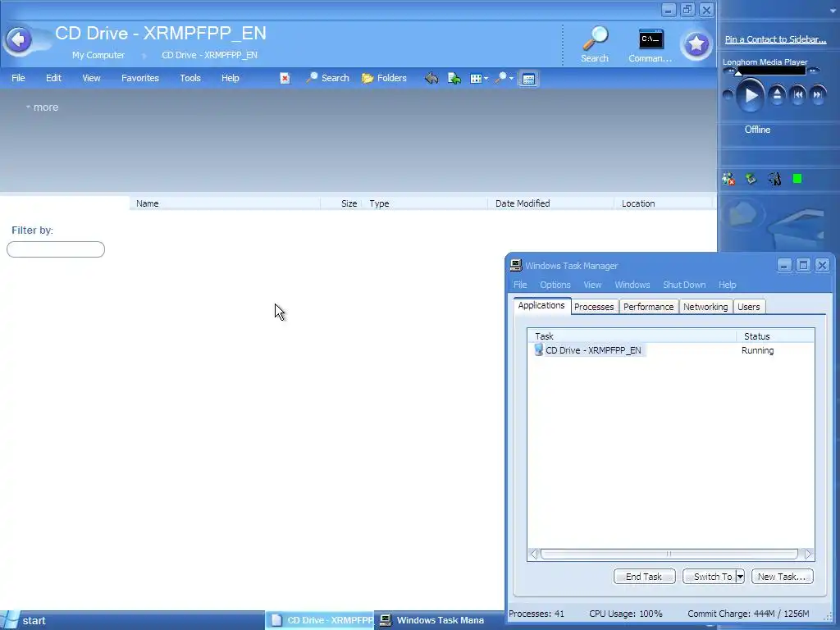Click the task list horizontal scrollbar

[x=669, y=554]
